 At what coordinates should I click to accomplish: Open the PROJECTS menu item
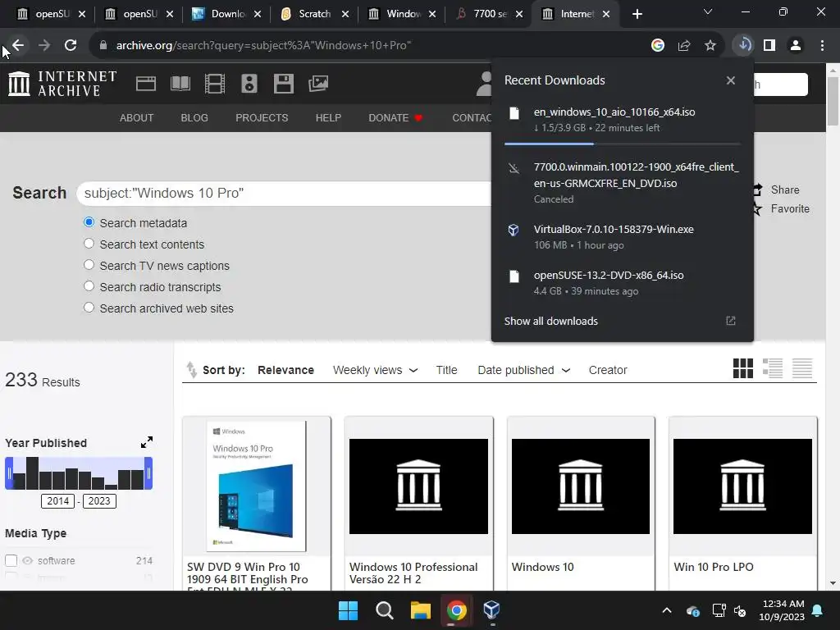[x=262, y=118]
